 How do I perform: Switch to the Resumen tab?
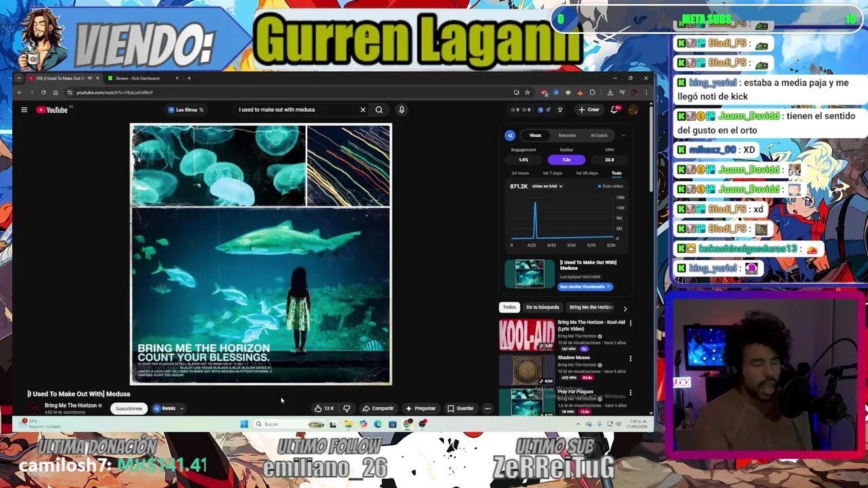[x=567, y=136]
